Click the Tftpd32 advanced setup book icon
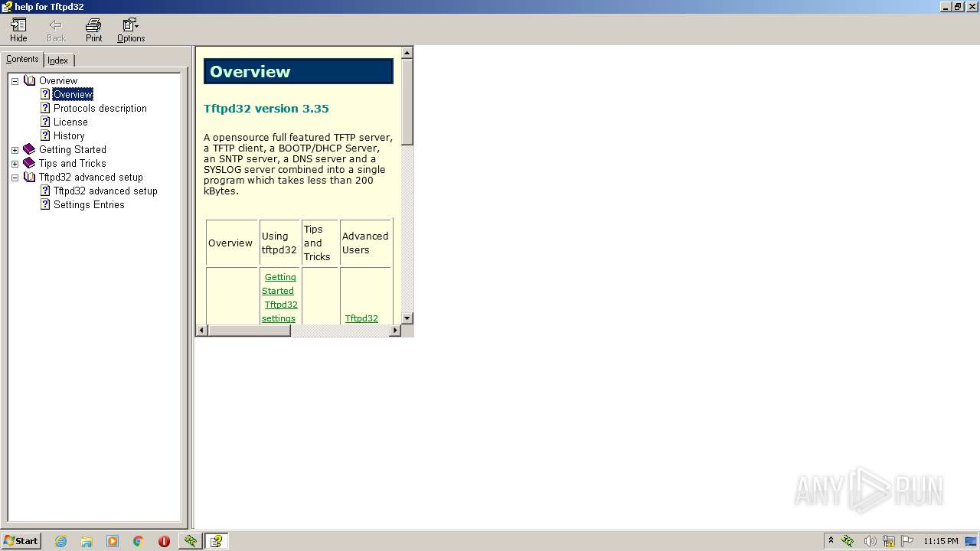The height and width of the screenshot is (551, 980). tap(29, 177)
